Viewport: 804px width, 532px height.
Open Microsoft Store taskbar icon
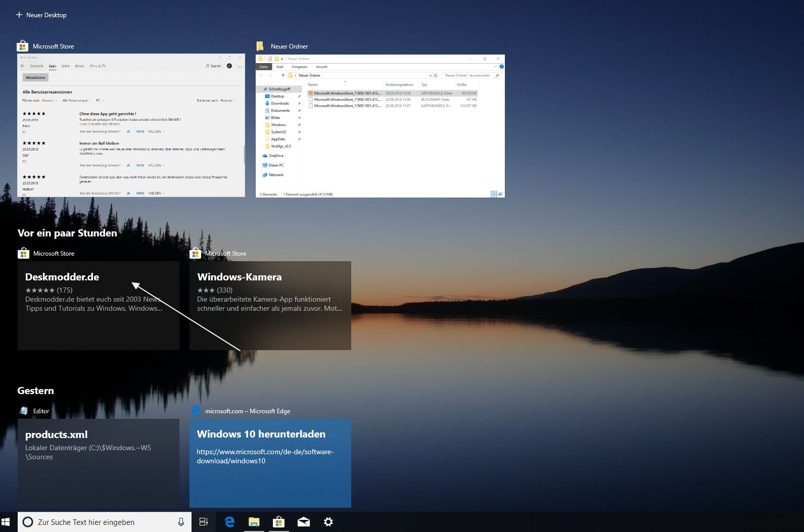click(278, 522)
